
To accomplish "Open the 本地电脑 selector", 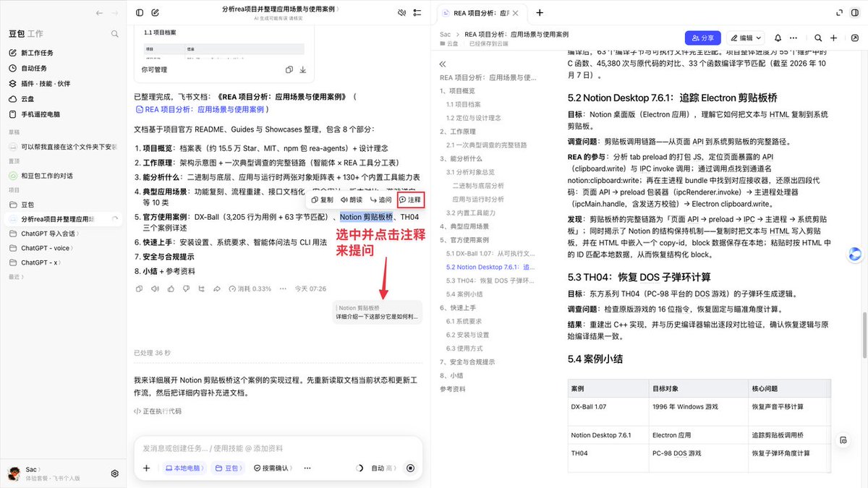I will (x=183, y=468).
